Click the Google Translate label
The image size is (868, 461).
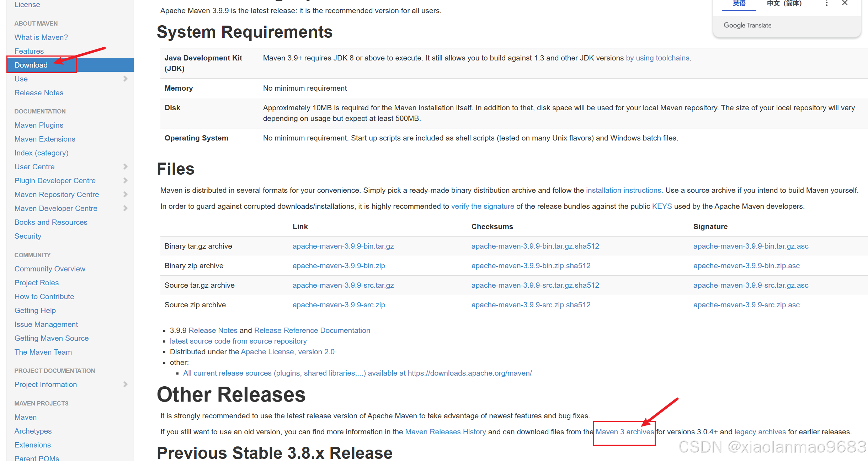pos(747,25)
